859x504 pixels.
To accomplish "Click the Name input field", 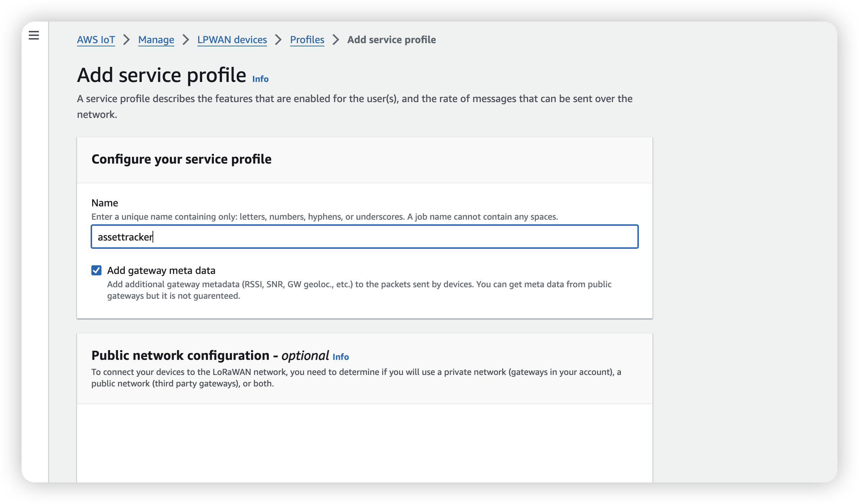I will pos(365,237).
